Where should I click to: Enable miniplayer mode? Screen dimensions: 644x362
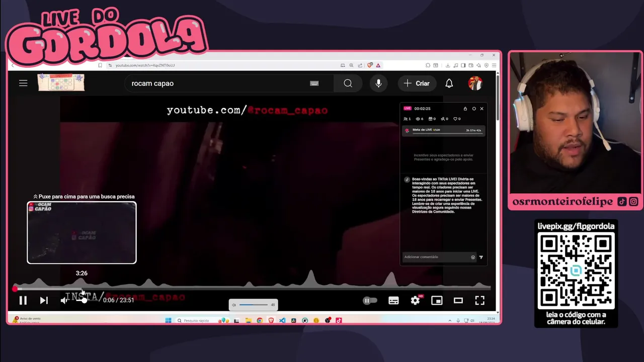[437, 301]
